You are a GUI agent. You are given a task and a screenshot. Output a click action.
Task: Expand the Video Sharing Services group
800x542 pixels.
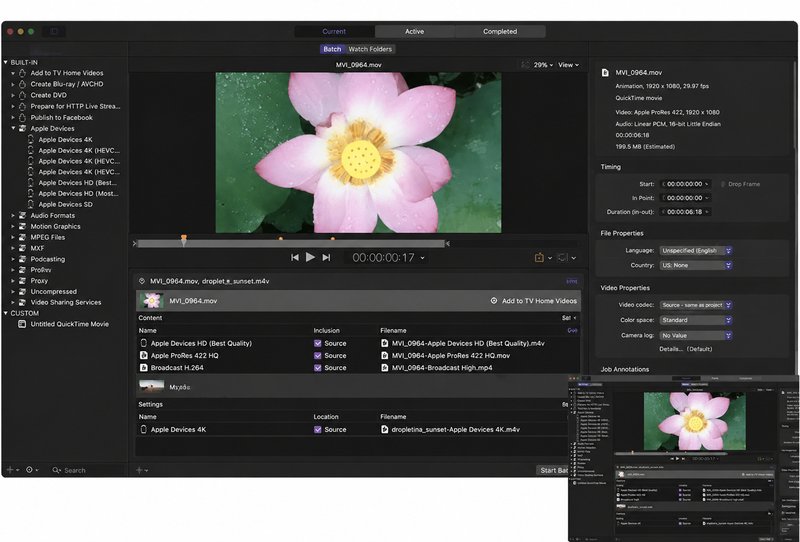13,303
